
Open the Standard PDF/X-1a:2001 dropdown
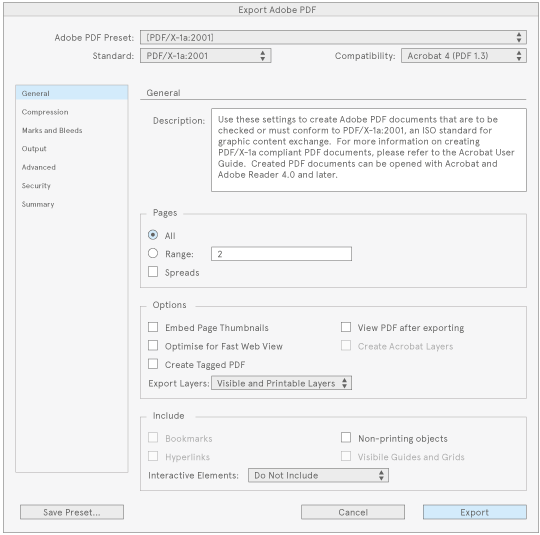(x=206, y=55)
